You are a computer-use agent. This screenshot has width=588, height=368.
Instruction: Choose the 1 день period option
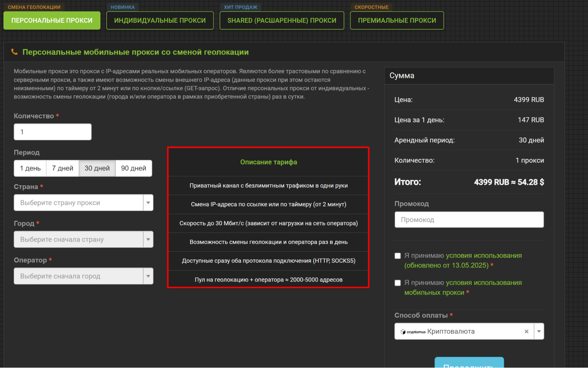(30, 168)
